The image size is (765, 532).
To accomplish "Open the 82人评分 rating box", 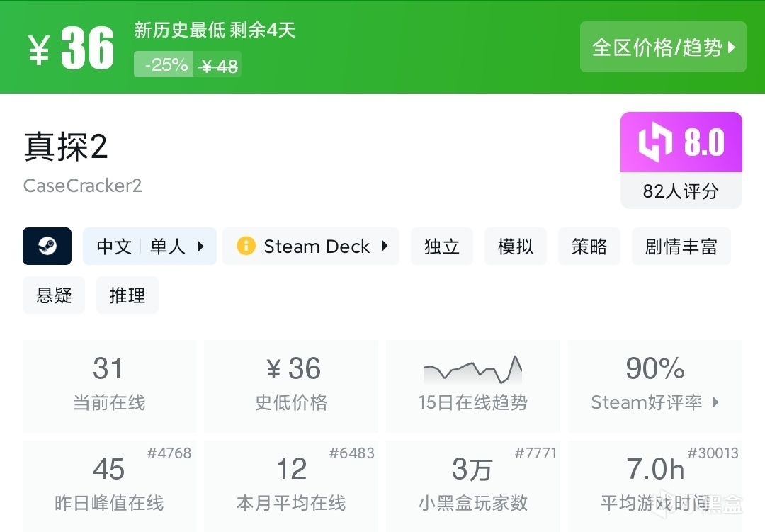I will pos(681,191).
